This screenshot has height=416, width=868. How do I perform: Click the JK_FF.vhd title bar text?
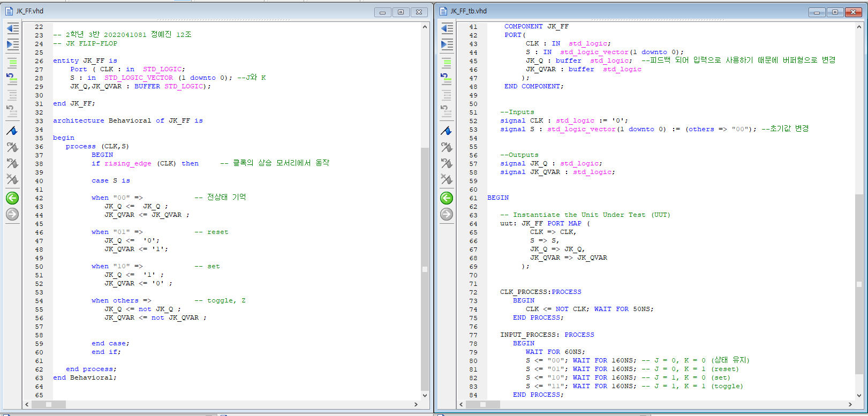30,11
